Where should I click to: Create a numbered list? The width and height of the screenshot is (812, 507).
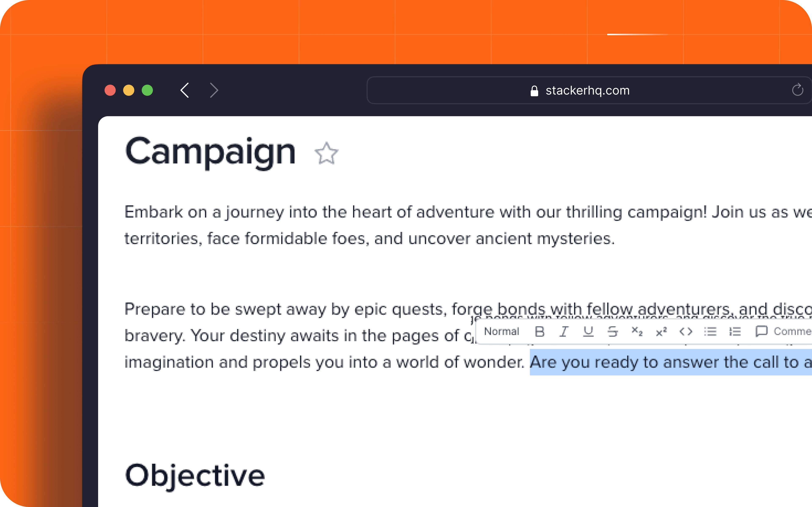[735, 332]
